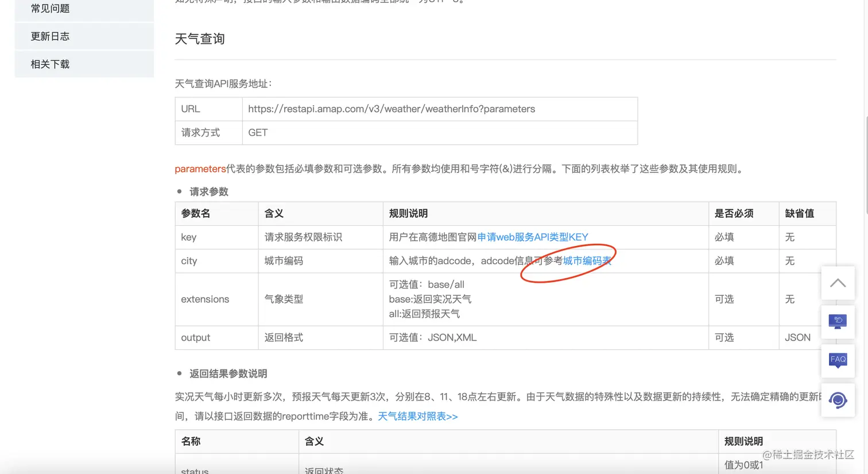The width and height of the screenshot is (868, 474).
Task: Click the base:返回实况天气 line
Action: tap(430, 299)
